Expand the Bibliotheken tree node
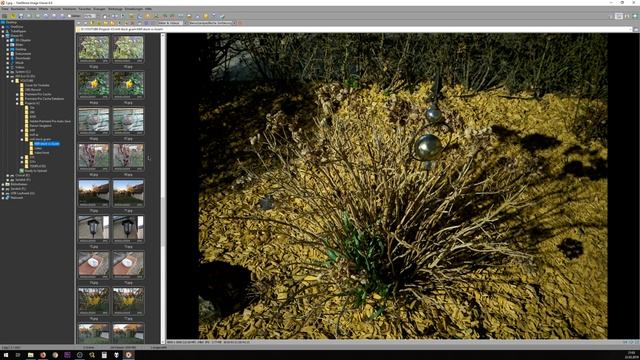This screenshot has height=360, width=640. [x=3, y=184]
